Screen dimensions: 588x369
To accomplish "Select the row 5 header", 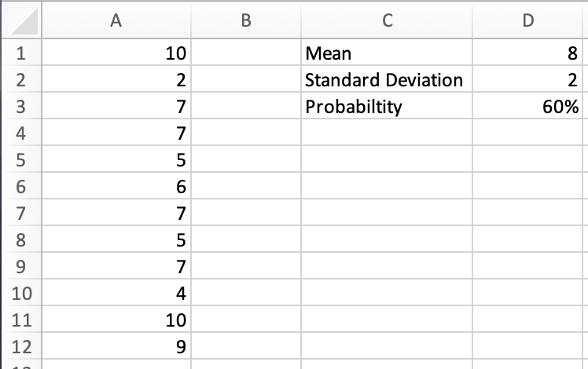I will point(20,160).
